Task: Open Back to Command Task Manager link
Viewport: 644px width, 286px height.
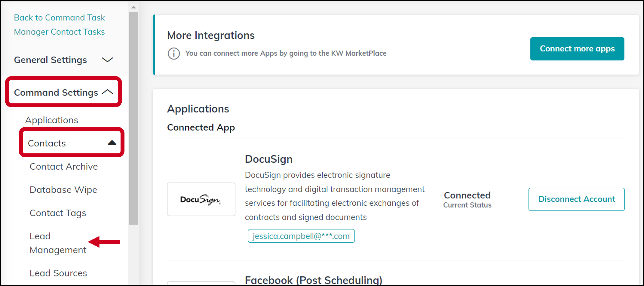Action: 59,25
